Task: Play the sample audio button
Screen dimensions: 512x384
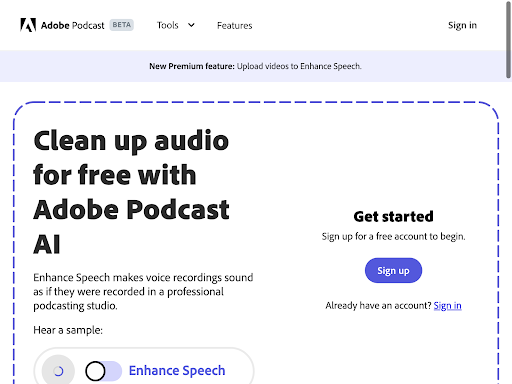Action: 58,371
